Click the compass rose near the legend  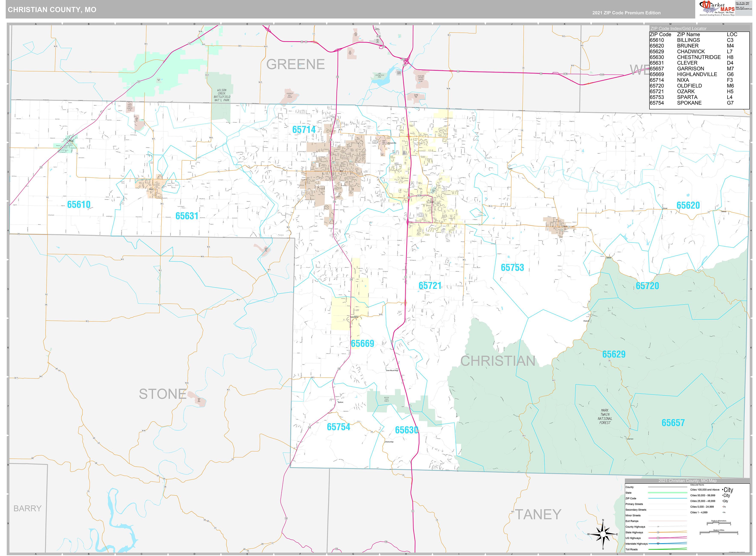[603, 534]
